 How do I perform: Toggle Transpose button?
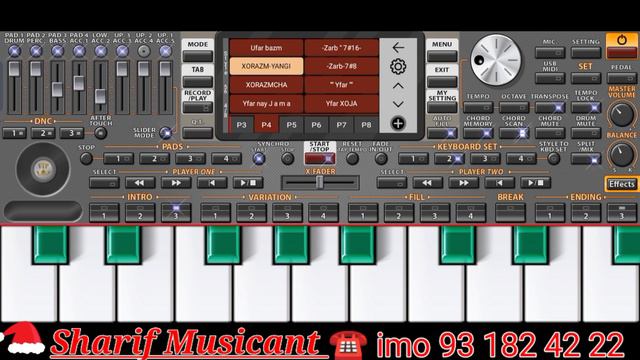pos(550,107)
